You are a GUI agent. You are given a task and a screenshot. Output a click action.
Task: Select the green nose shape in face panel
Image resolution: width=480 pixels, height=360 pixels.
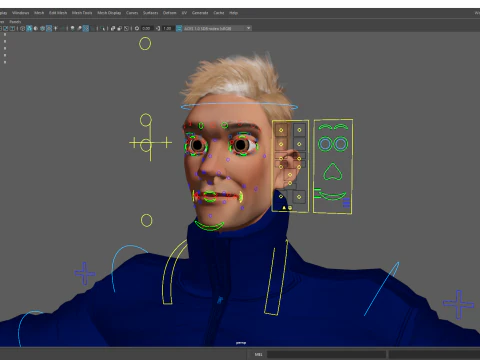click(x=332, y=172)
